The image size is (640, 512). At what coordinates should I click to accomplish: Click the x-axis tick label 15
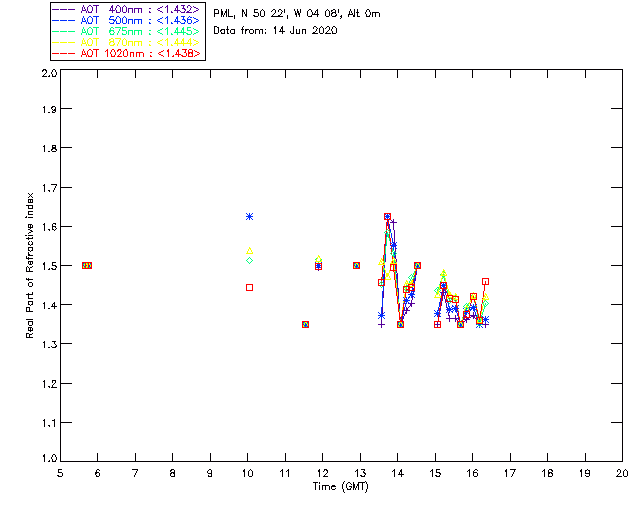pyautogui.click(x=435, y=473)
